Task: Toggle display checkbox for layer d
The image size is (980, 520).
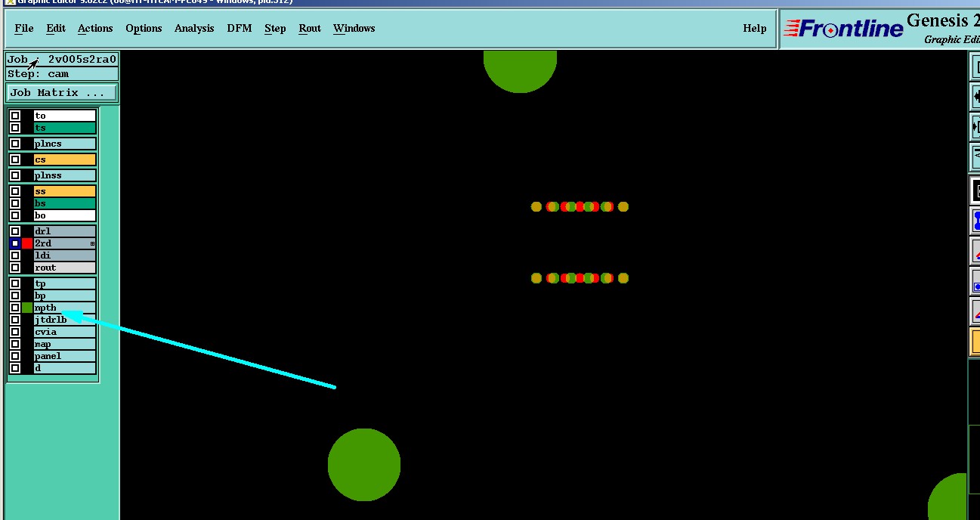Action: pos(15,368)
